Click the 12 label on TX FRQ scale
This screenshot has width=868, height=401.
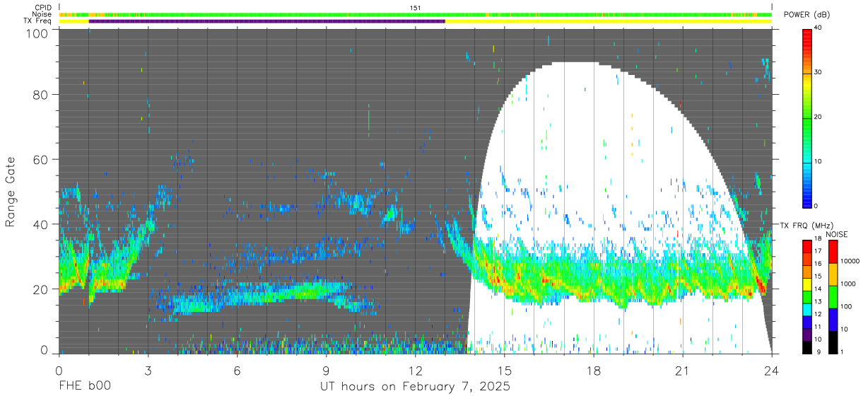(x=819, y=314)
